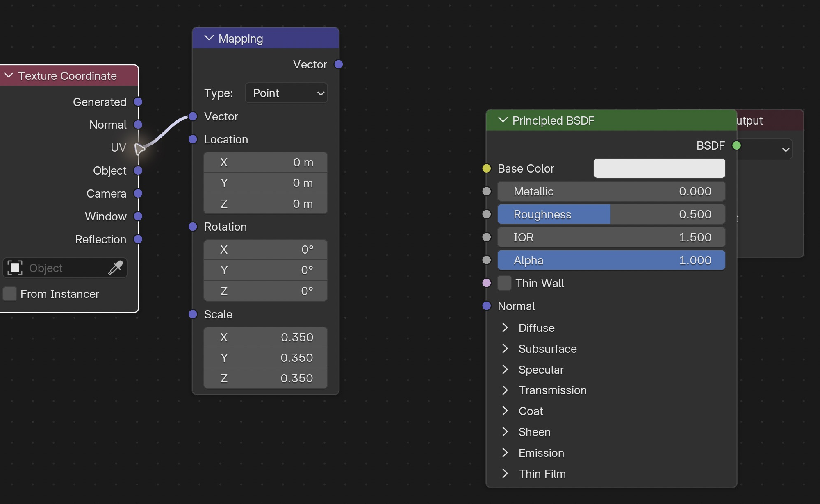
Task: Expand the Sheen panel
Action: 505,432
